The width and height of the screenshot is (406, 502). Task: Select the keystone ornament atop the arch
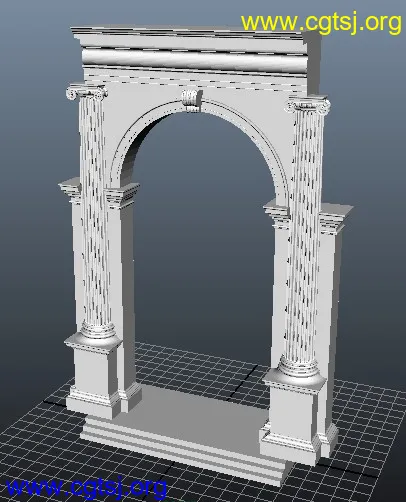[x=192, y=100]
